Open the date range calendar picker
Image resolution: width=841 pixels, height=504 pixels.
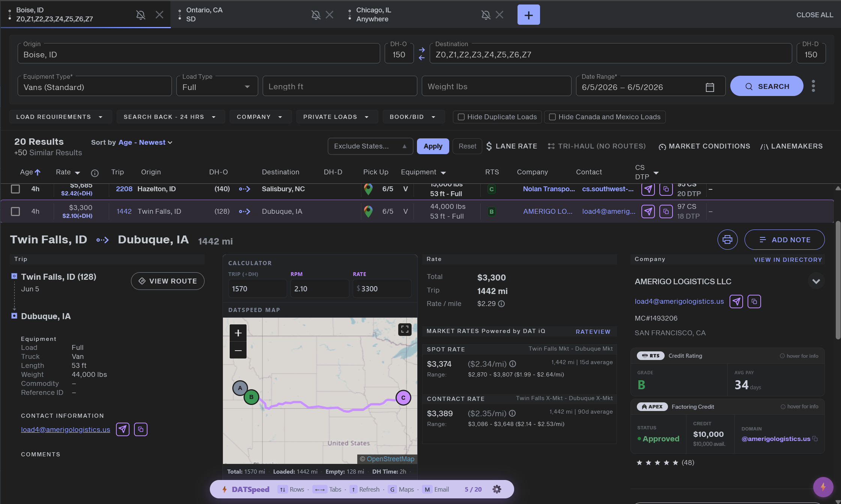(710, 87)
